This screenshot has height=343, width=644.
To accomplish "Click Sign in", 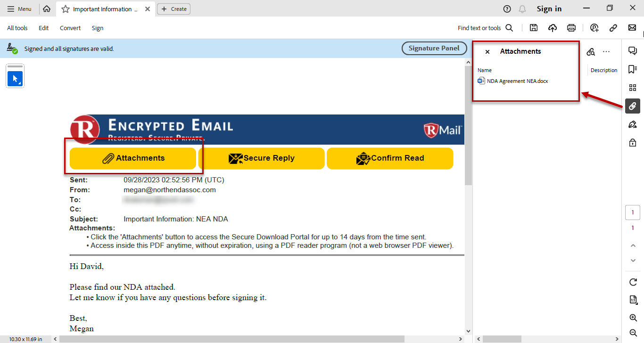I will [x=549, y=9].
